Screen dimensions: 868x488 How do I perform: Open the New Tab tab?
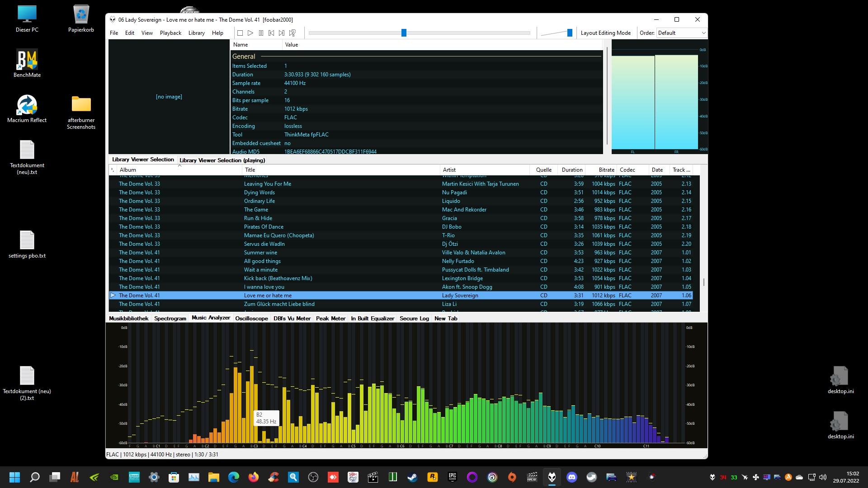(446, 319)
